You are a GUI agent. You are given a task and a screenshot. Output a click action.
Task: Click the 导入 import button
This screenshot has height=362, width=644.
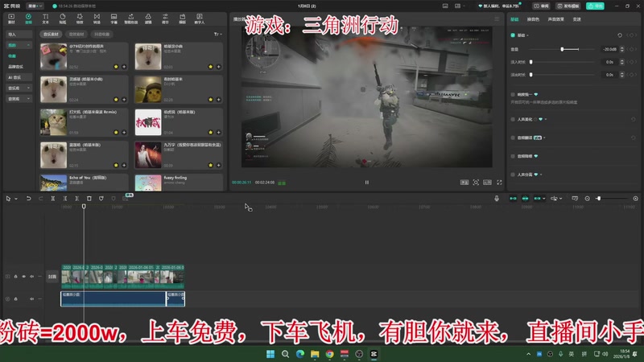point(19,34)
